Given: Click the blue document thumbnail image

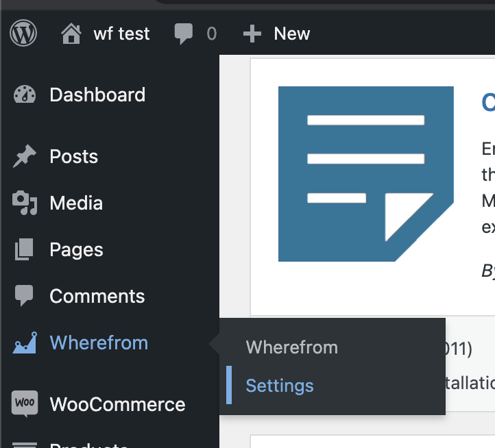Looking at the screenshot, I should pos(365,174).
